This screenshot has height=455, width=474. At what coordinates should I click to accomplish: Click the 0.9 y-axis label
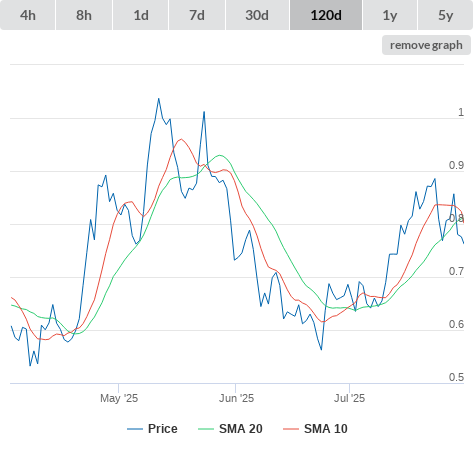point(456,165)
